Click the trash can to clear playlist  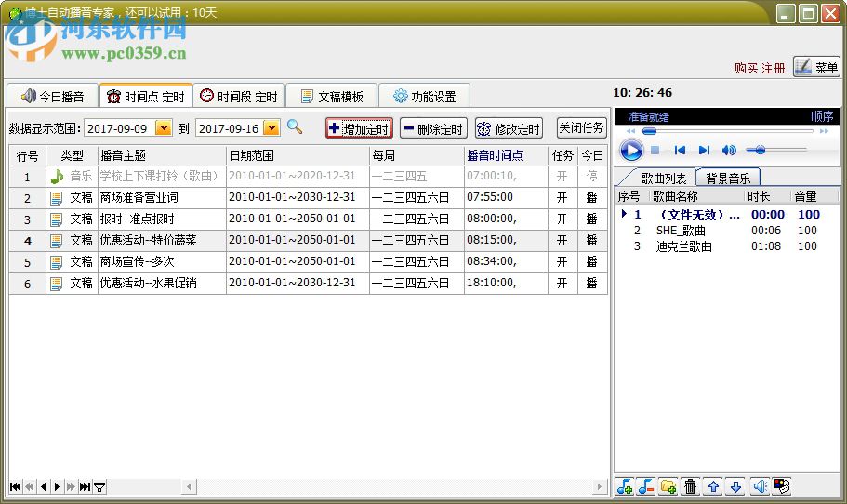point(691,486)
